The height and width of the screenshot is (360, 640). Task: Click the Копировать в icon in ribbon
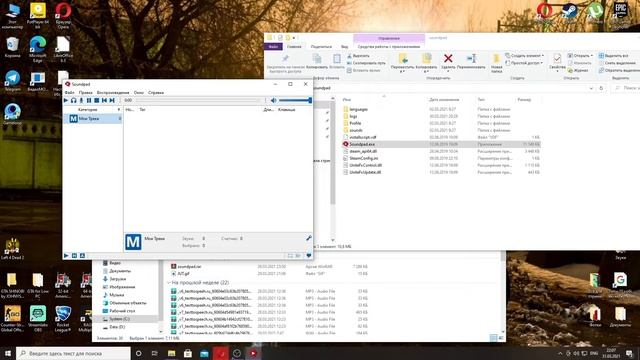427,58
